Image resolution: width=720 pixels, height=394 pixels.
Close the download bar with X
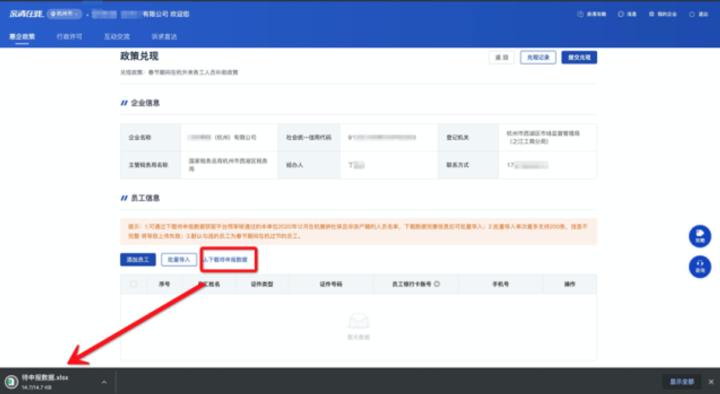(x=711, y=382)
